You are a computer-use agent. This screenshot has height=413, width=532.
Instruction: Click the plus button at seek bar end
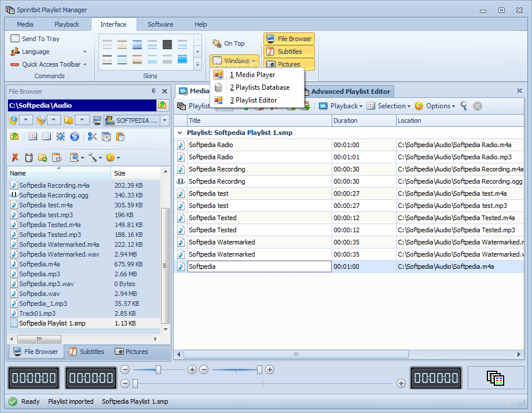pyautogui.click(x=401, y=383)
